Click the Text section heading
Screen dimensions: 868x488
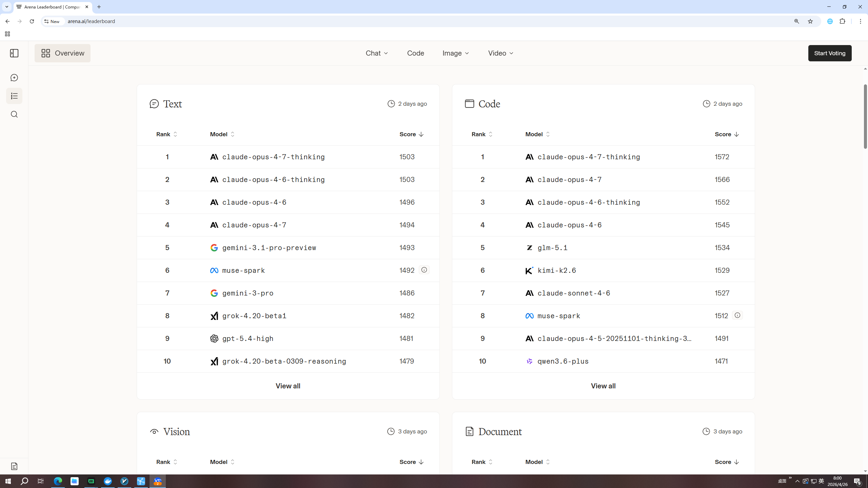(172, 104)
